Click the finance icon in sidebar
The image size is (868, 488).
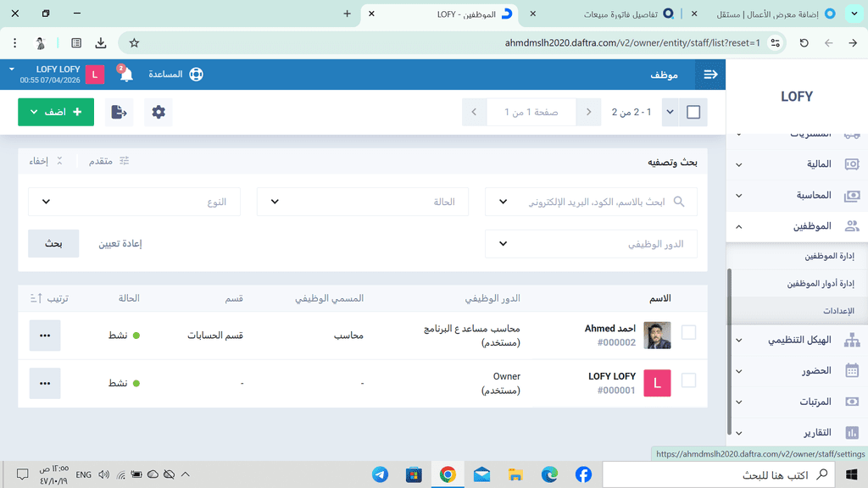852,164
